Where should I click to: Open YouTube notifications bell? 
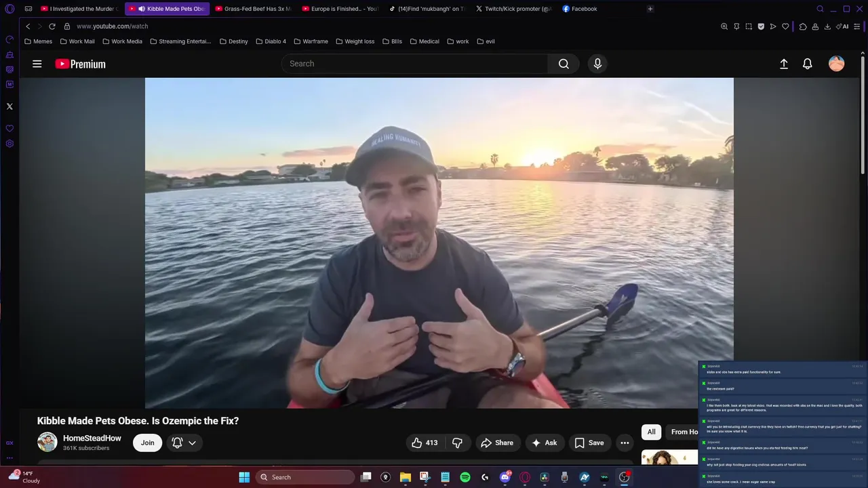808,64
